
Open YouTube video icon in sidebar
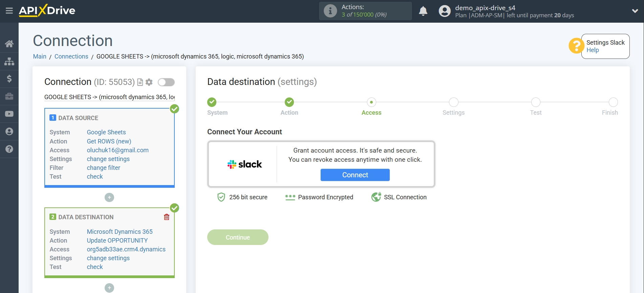pyautogui.click(x=9, y=114)
